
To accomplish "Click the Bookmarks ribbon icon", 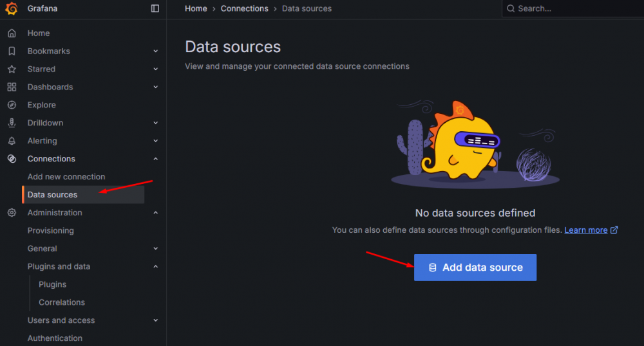I will coord(12,51).
